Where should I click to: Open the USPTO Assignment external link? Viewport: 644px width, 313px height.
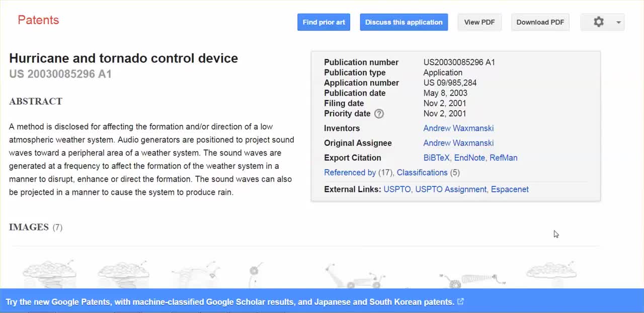coord(451,189)
